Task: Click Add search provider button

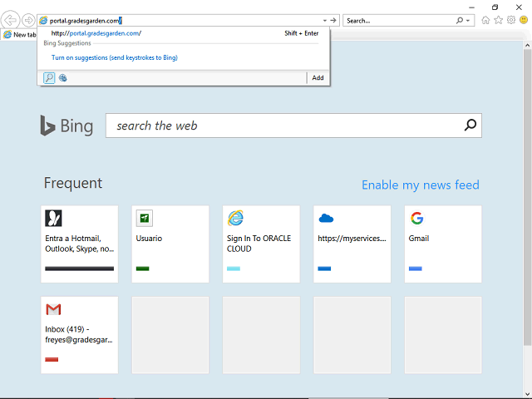Action: 318,77
